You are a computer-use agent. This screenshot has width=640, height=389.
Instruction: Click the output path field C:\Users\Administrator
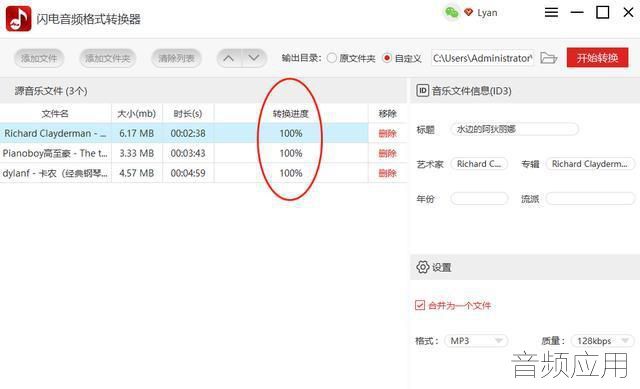tap(482, 58)
